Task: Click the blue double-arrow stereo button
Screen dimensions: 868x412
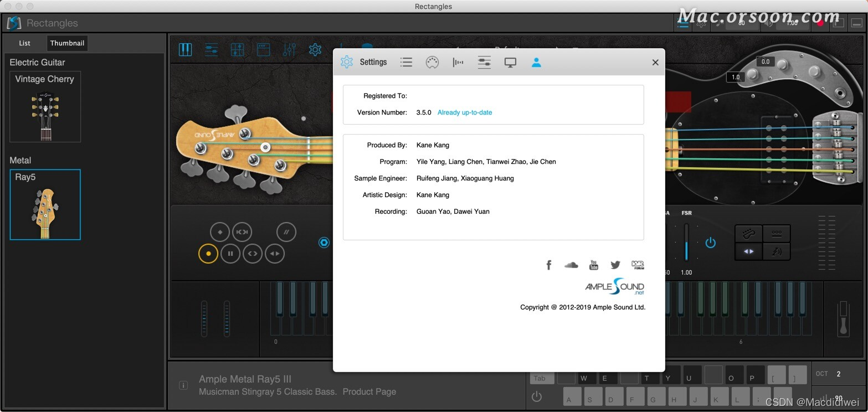Action: coord(748,251)
